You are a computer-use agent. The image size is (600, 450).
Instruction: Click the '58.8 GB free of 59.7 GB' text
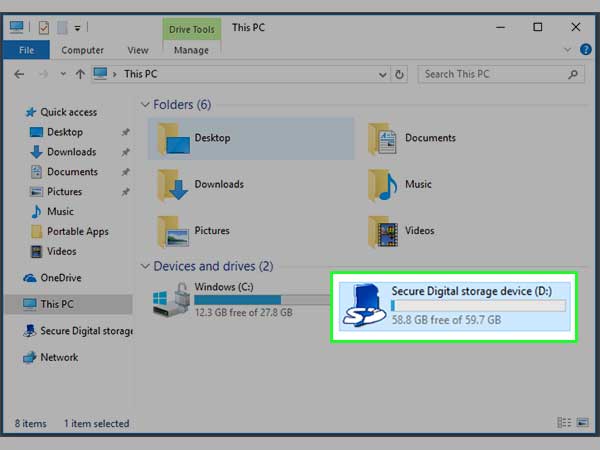coord(446,320)
